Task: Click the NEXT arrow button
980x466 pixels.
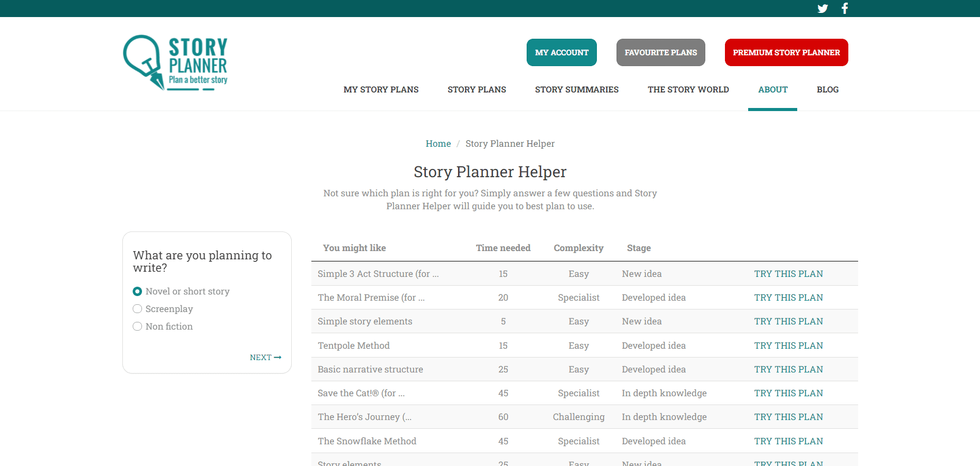Action: (x=265, y=357)
